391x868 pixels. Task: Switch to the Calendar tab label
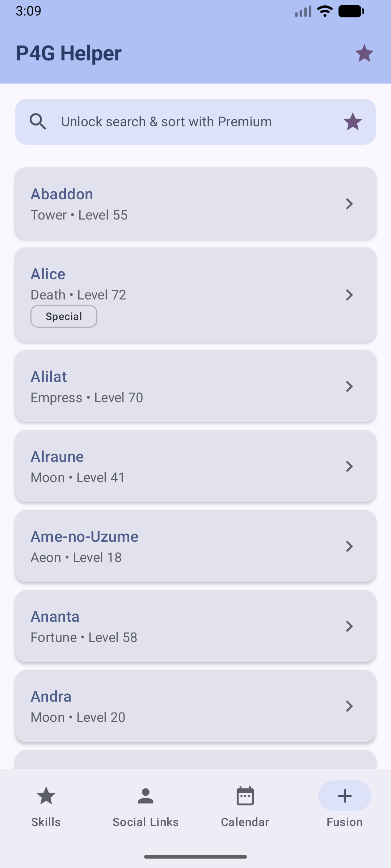(245, 822)
